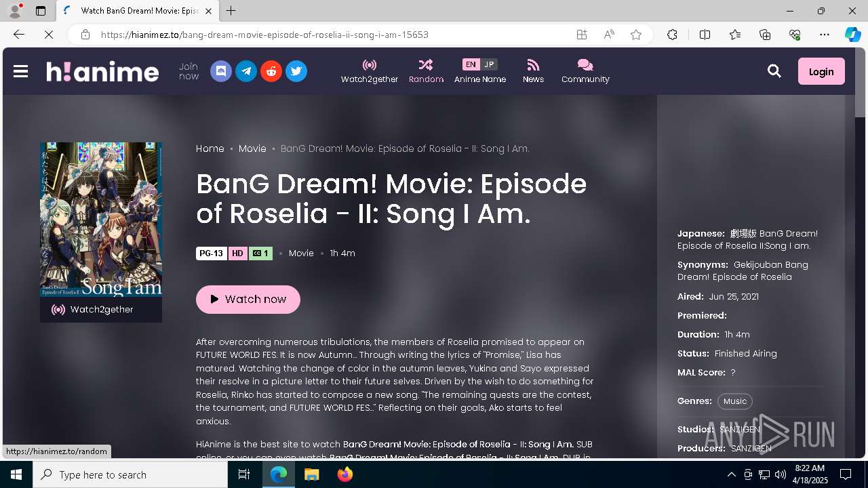
Task: Open the hamburger sidebar menu
Action: tap(20, 71)
